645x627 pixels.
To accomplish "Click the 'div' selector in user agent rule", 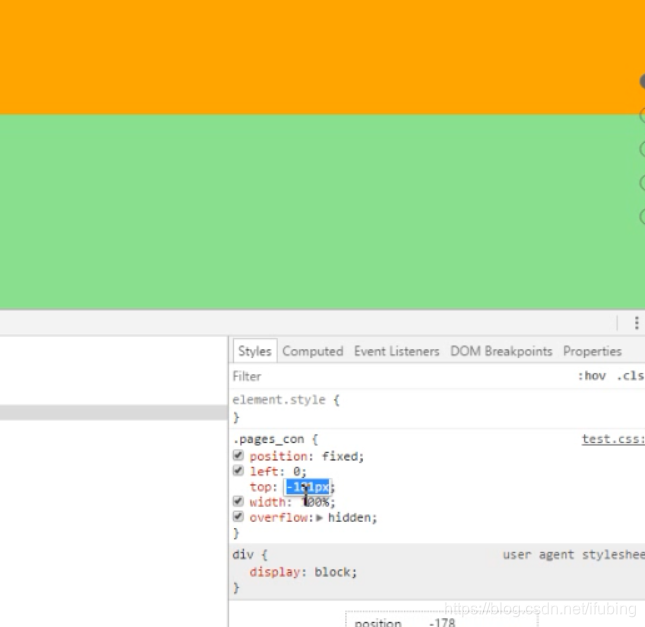I will pyautogui.click(x=243, y=555).
